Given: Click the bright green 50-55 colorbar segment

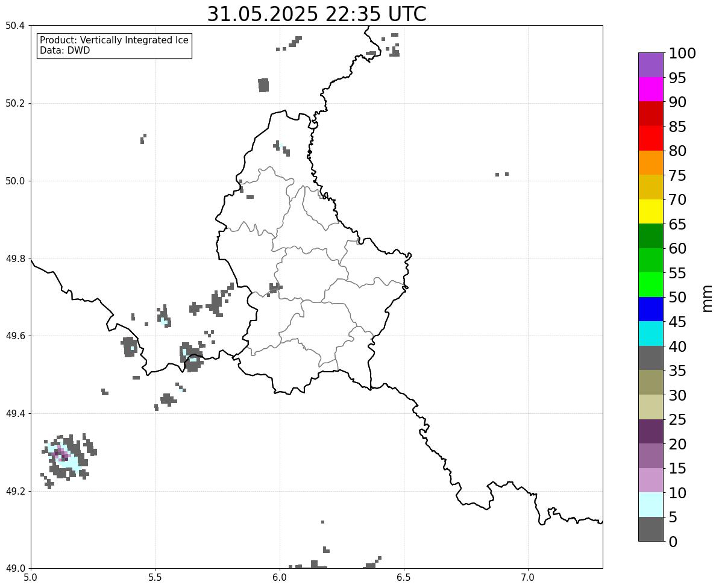Looking at the screenshot, I should (x=651, y=285).
